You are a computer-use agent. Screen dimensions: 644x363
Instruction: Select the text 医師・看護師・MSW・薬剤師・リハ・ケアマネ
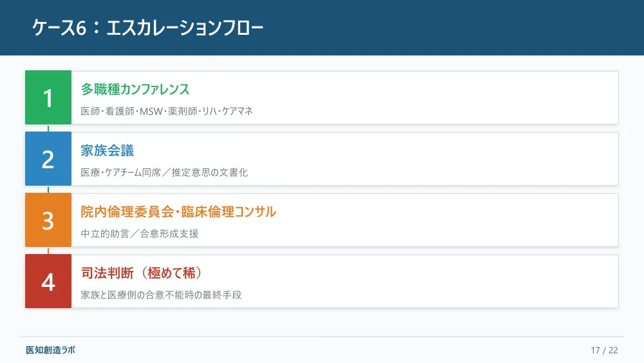coord(167,111)
